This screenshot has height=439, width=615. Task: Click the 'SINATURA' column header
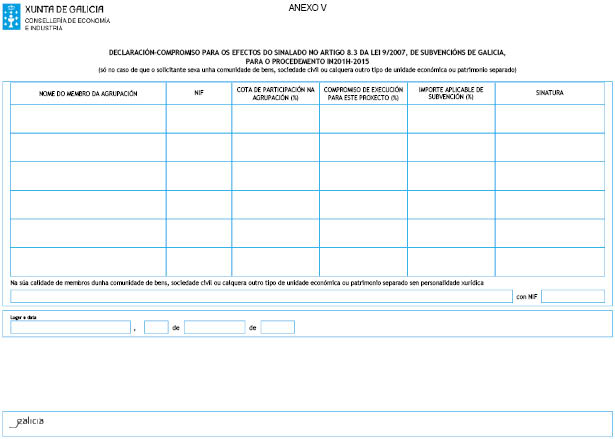point(549,93)
